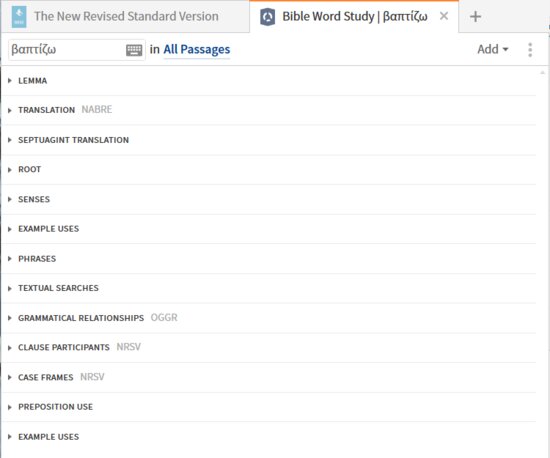Expand the Translation NABRE section
This screenshot has width=550, height=458.
(x=268, y=110)
